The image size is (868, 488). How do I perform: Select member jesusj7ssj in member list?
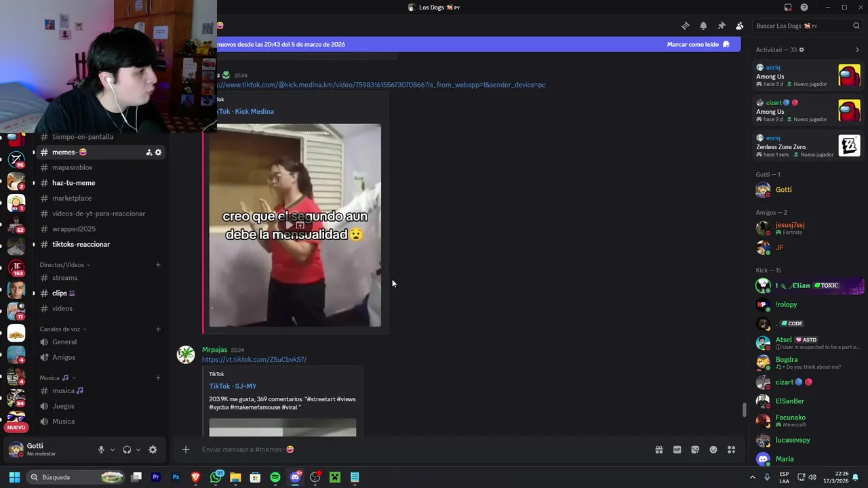coord(808,228)
